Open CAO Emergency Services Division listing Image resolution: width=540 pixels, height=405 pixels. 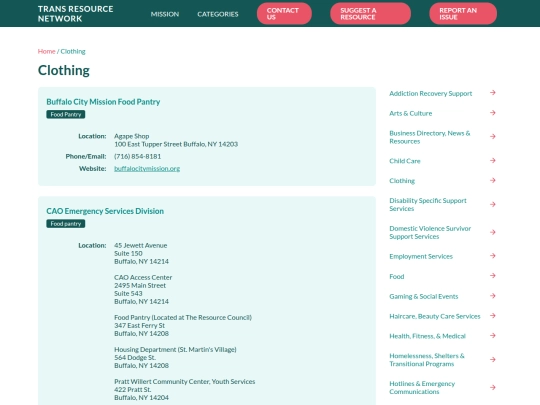coord(105,211)
